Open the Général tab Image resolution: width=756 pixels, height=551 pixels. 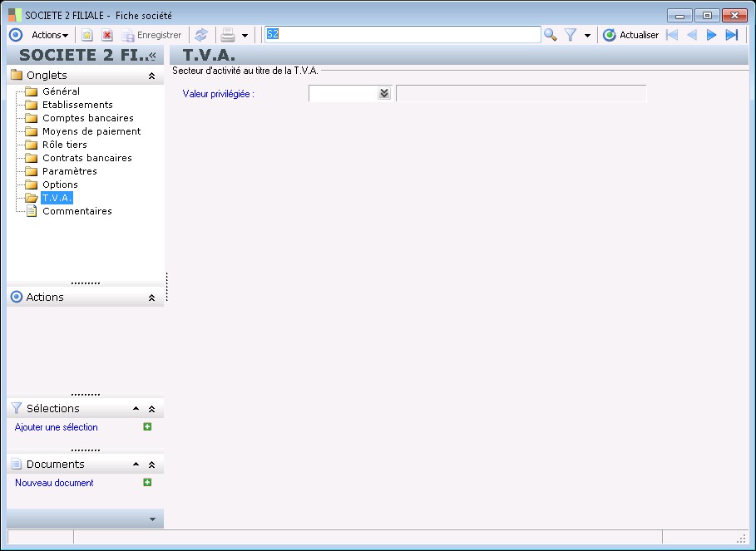(x=61, y=91)
